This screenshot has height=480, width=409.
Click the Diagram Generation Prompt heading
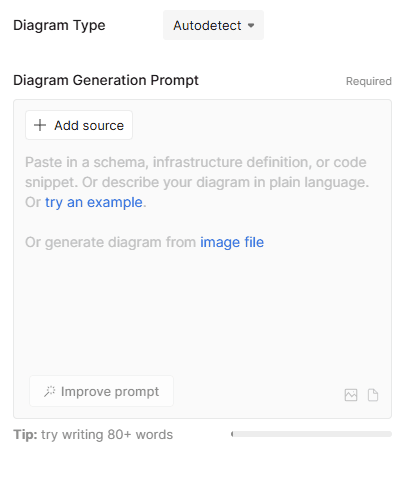(106, 80)
